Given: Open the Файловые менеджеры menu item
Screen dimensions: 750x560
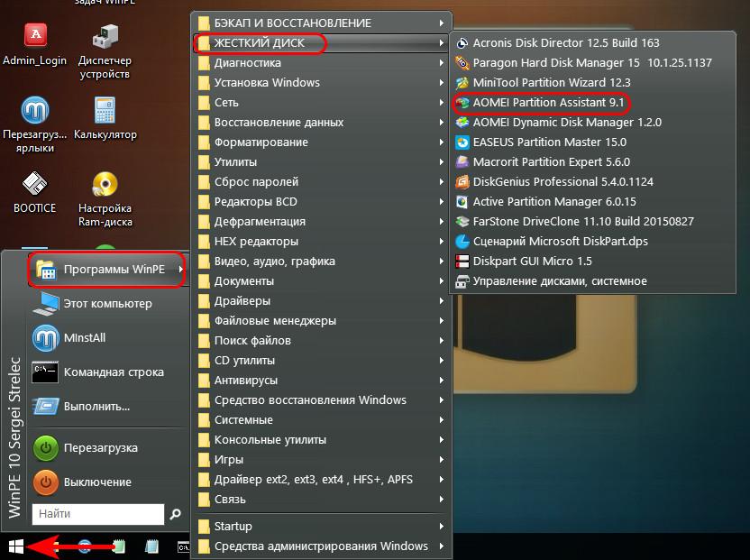Looking at the screenshot, I should tap(322, 321).
